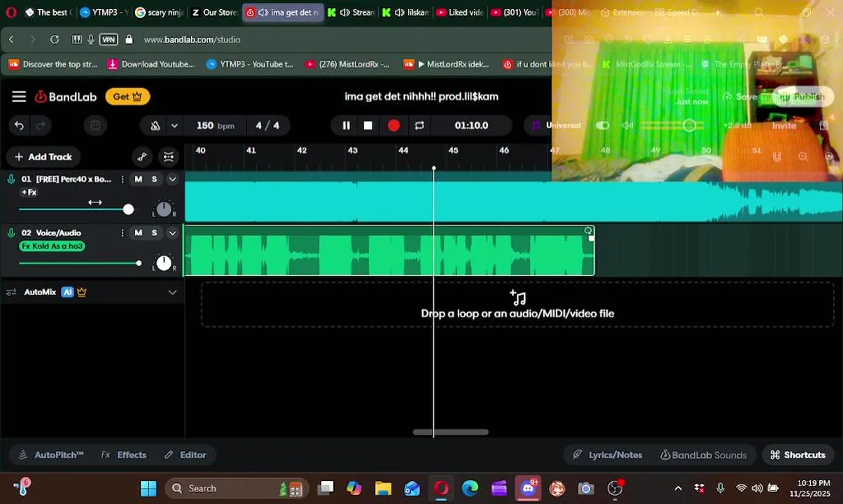The image size is (843, 504).
Task: Click the song title ima get det nihhh!!
Action: click(x=421, y=97)
